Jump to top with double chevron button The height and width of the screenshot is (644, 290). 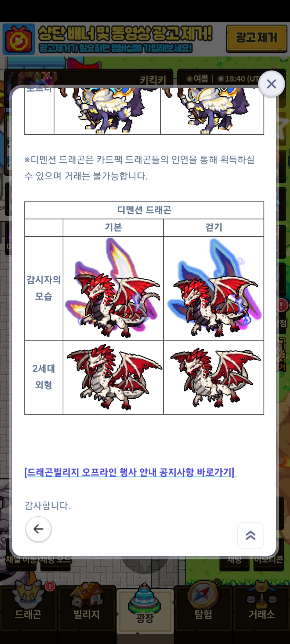pos(251,535)
